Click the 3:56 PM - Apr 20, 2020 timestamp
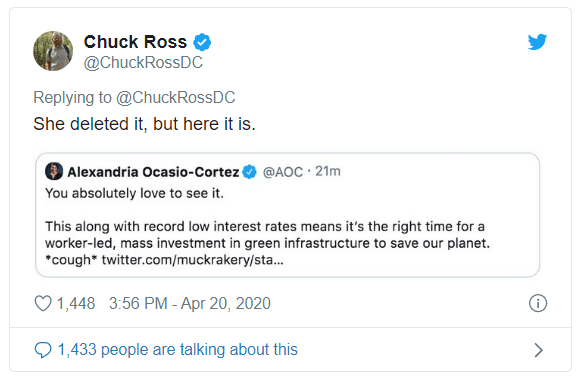Screen dimensions: 583x380 click(x=190, y=303)
